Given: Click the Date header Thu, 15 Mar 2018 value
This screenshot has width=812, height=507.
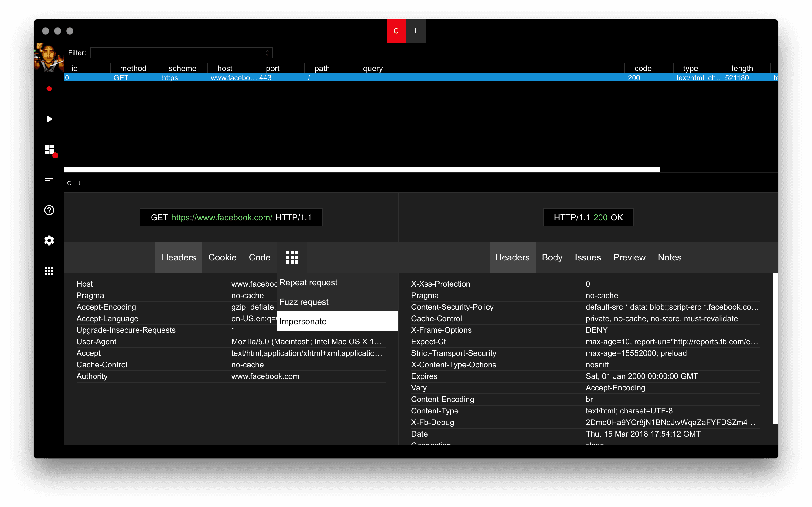Looking at the screenshot, I should click(x=643, y=434).
